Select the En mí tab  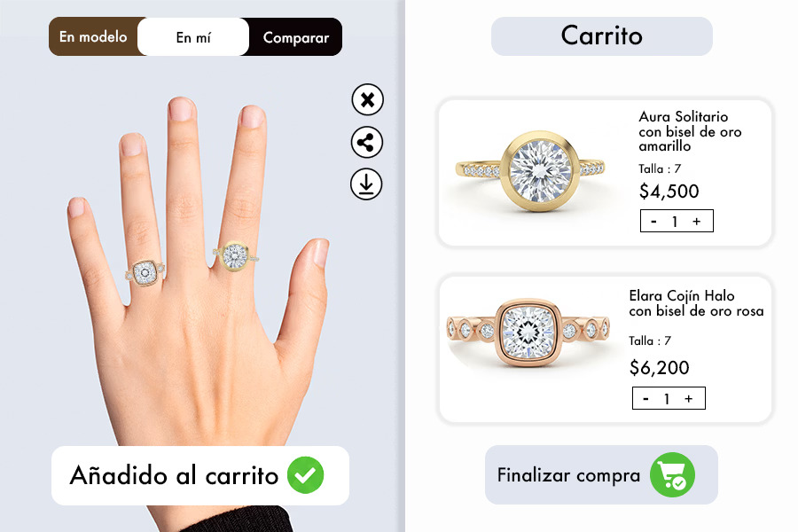coord(193,36)
